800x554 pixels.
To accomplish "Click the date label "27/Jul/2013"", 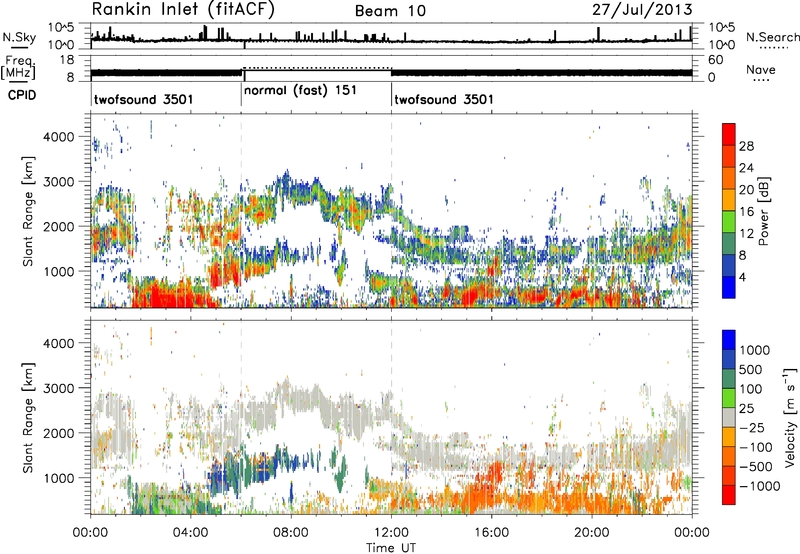I will coord(642,10).
